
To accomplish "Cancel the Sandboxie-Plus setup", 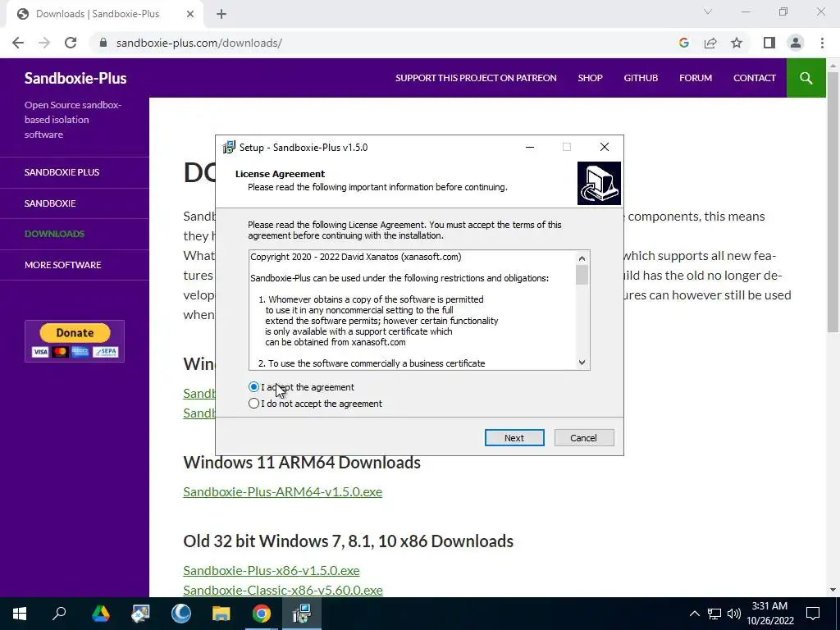I will coord(584,438).
